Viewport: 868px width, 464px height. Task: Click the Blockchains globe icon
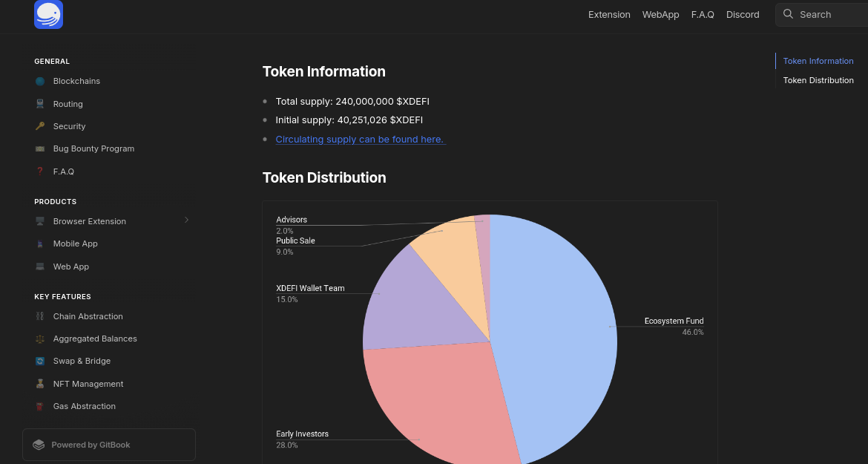pyautogui.click(x=40, y=82)
